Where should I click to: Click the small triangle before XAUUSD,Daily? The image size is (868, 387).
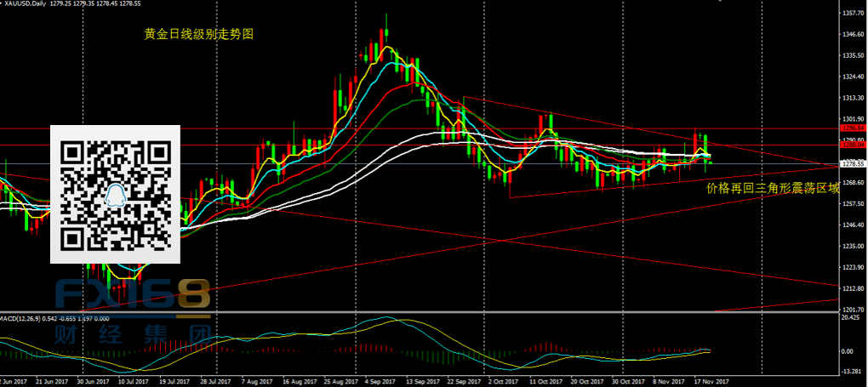point(3,4)
